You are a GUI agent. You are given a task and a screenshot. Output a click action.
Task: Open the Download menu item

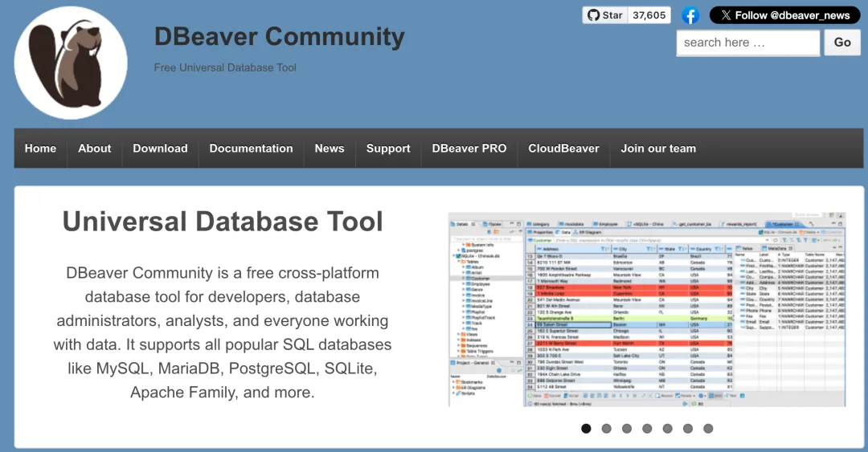pyautogui.click(x=160, y=149)
